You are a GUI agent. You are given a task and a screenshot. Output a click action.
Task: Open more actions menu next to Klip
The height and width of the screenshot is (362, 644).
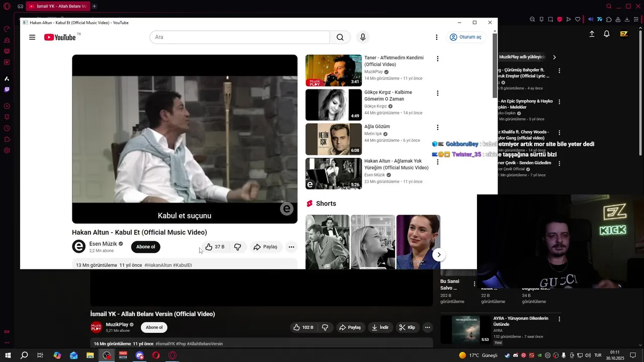[x=428, y=327]
